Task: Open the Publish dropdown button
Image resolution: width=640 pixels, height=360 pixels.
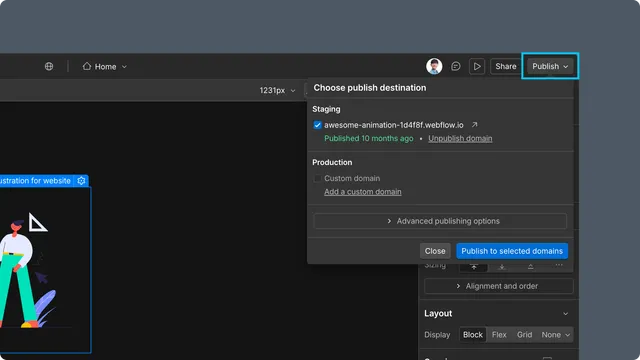Action: [550, 66]
